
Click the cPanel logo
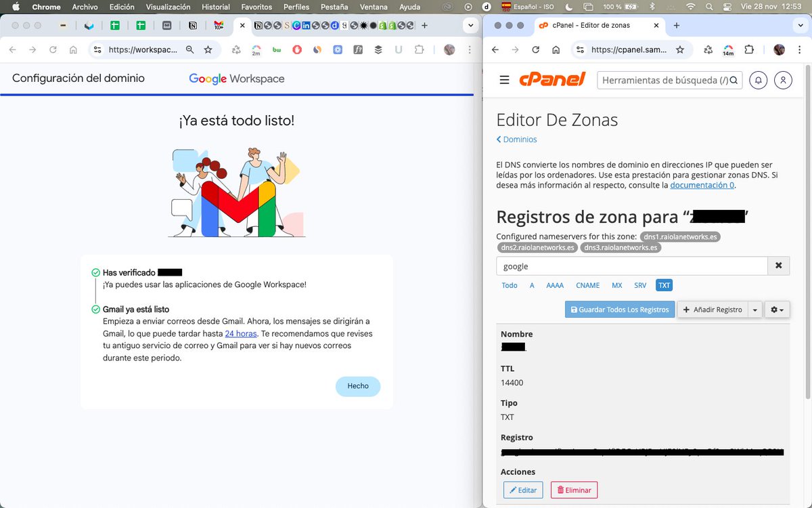553,79
